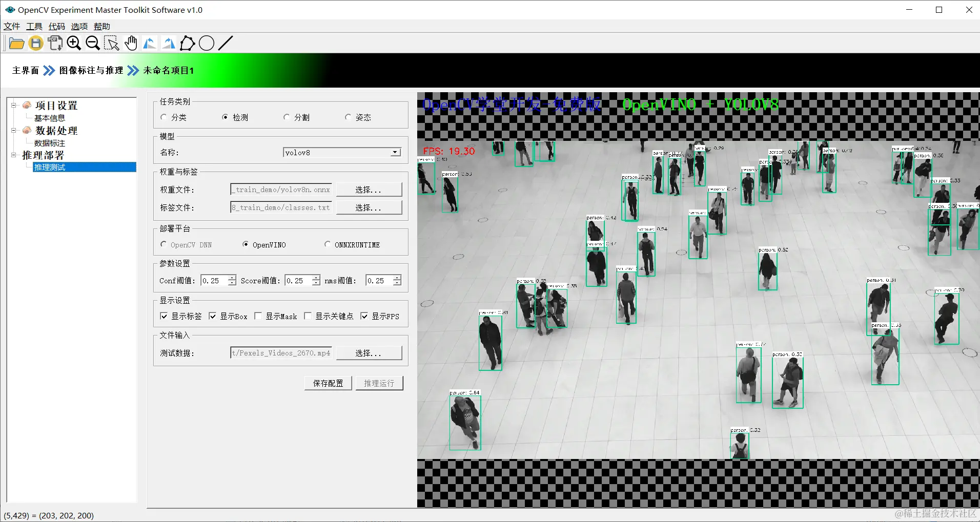Select the line drawing tool

(x=226, y=44)
